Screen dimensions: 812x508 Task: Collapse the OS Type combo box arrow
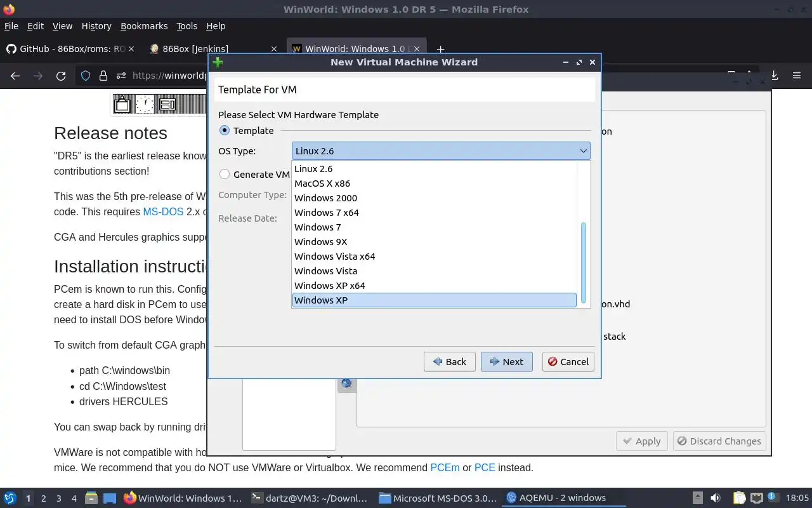click(583, 151)
